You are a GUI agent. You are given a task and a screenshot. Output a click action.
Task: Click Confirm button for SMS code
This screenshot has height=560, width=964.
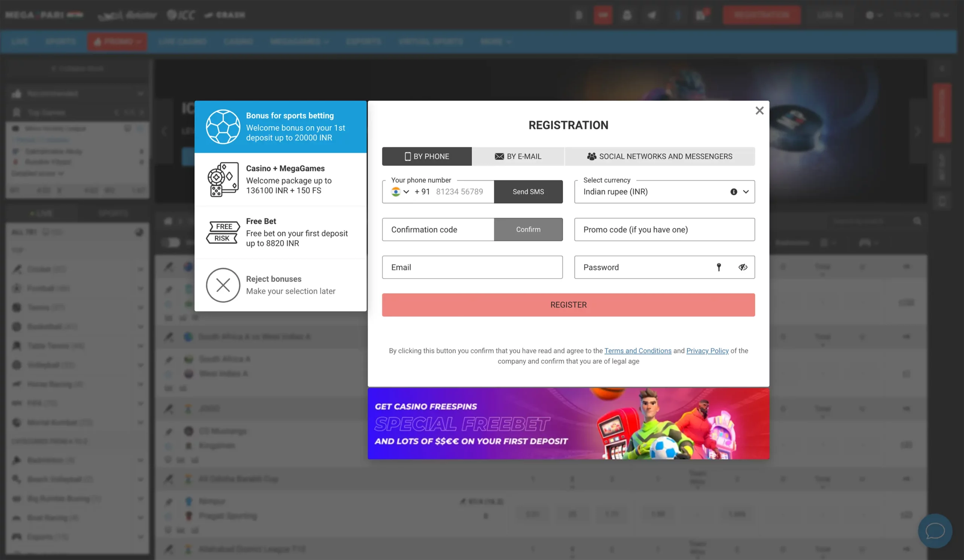point(528,229)
